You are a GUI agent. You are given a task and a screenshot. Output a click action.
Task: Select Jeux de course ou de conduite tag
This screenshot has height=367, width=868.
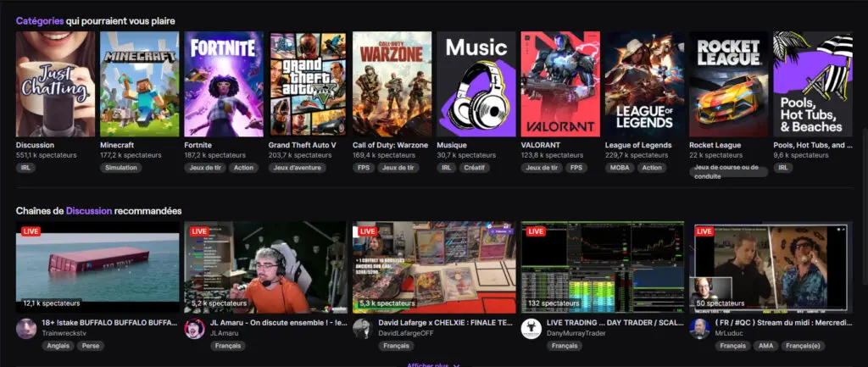728,171
